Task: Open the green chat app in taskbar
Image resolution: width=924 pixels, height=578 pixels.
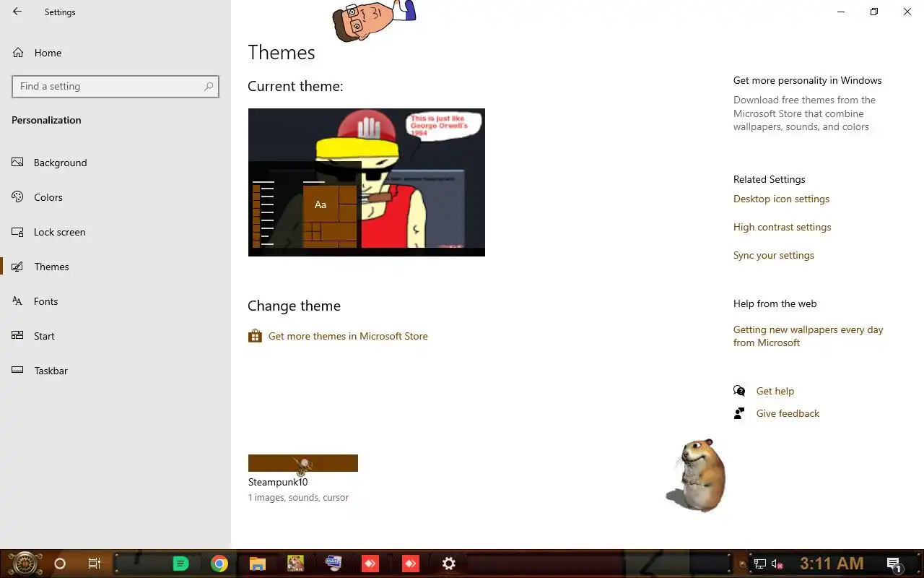Action: [180, 564]
